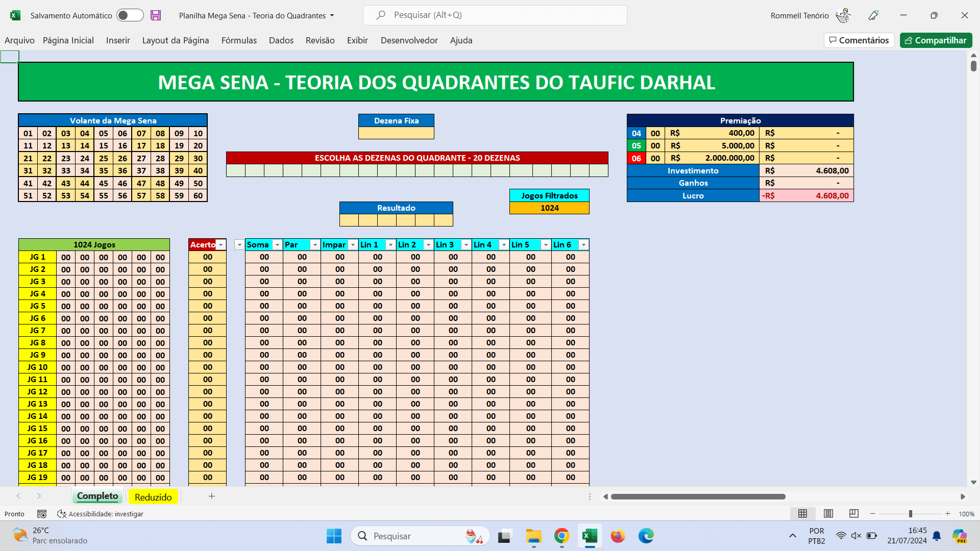This screenshot has height=551, width=980.
Task: Show hidden tray icons chevron
Action: (x=792, y=536)
